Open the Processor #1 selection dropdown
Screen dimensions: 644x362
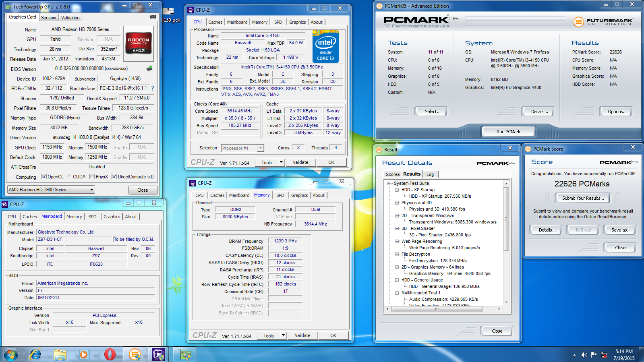click(242, 148)
